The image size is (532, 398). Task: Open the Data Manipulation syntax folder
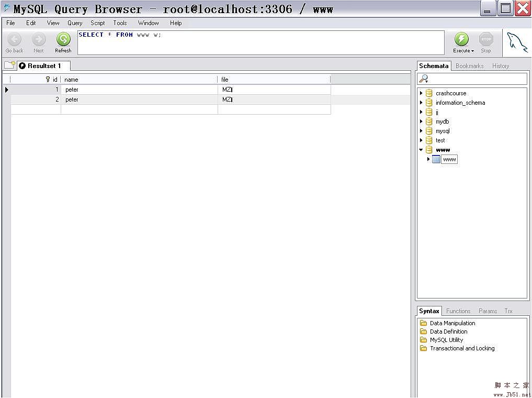click(x=452, y=323)
